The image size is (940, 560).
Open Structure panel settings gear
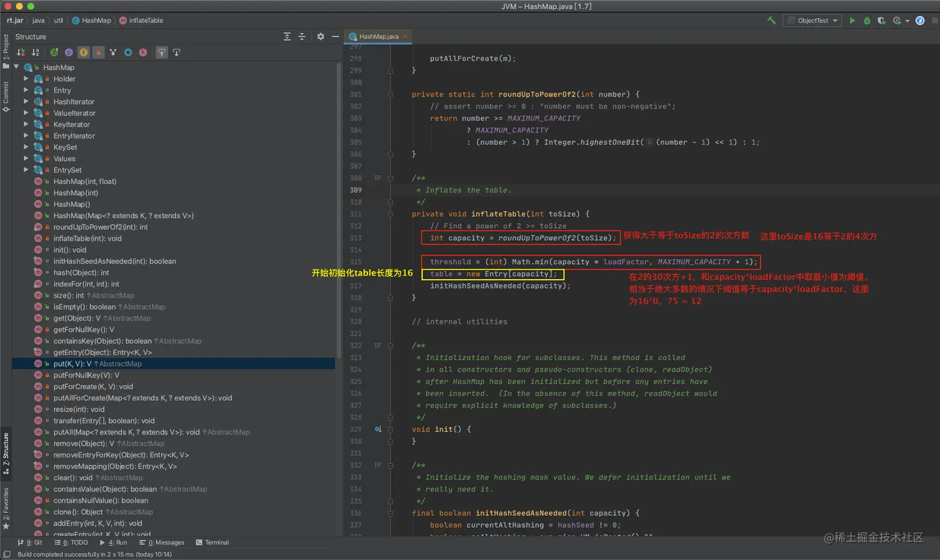pyautogui.click(x=321, y=37)
